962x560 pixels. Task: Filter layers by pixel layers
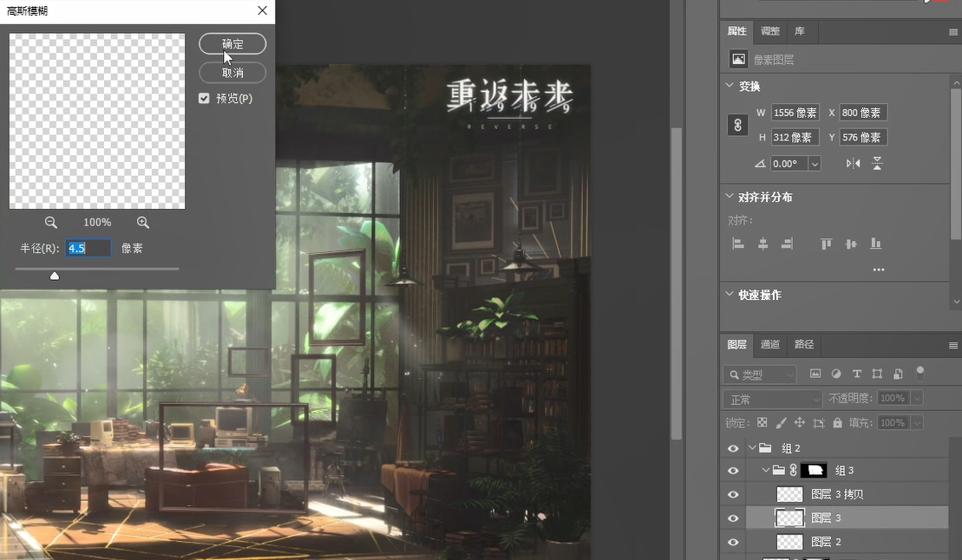click(815, 374)
